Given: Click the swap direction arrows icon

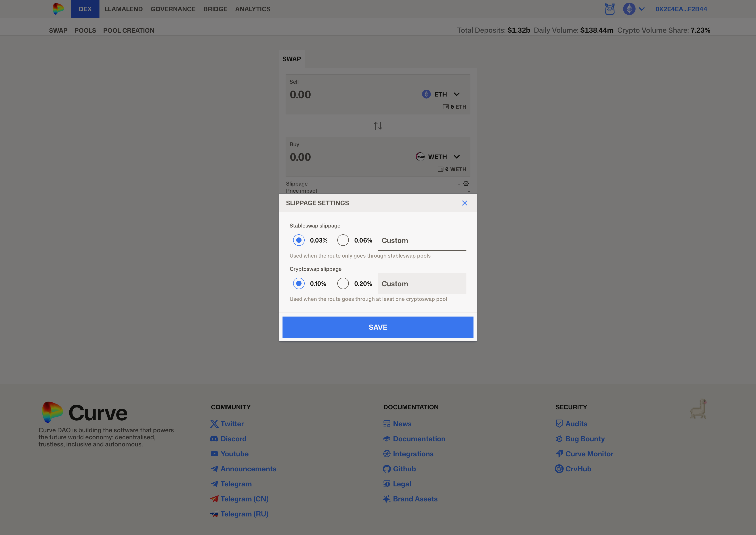Looking at the screenshot, I should tap(378, 125).
